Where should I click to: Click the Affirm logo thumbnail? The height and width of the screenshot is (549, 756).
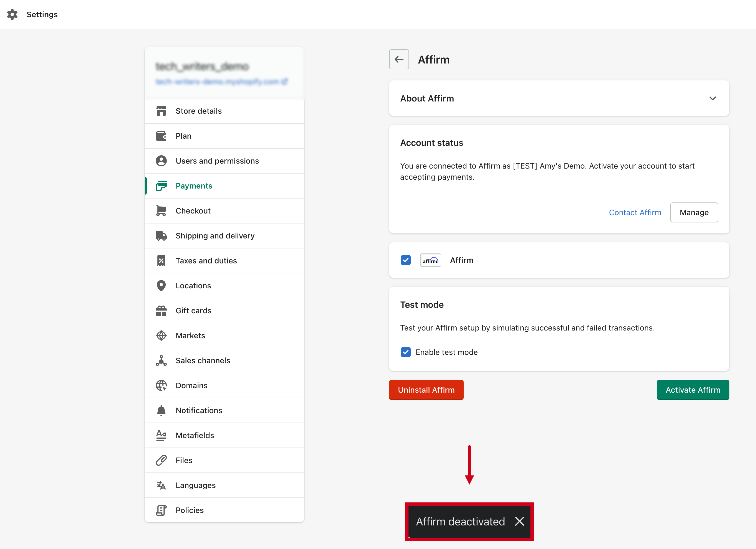tap(430, 260)
